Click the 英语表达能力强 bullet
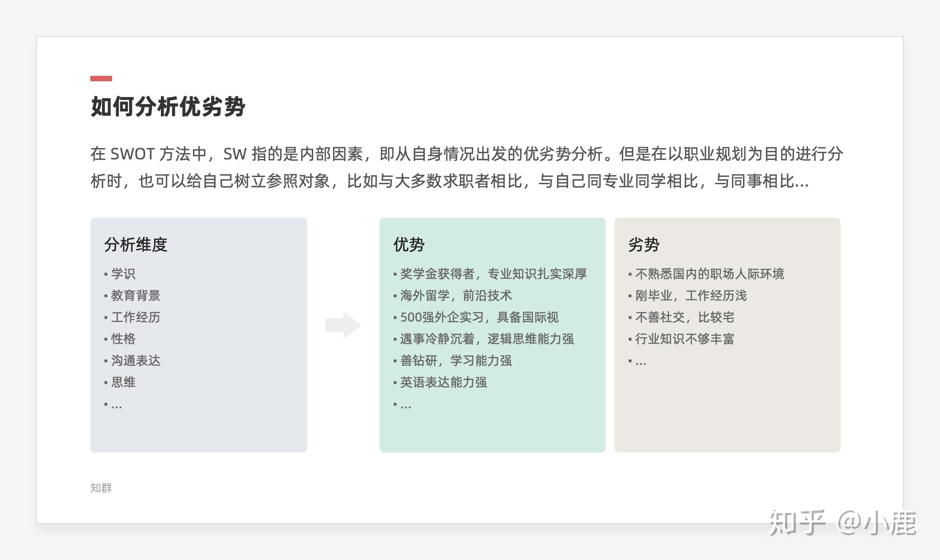940x560 pixels. [440, 382]
